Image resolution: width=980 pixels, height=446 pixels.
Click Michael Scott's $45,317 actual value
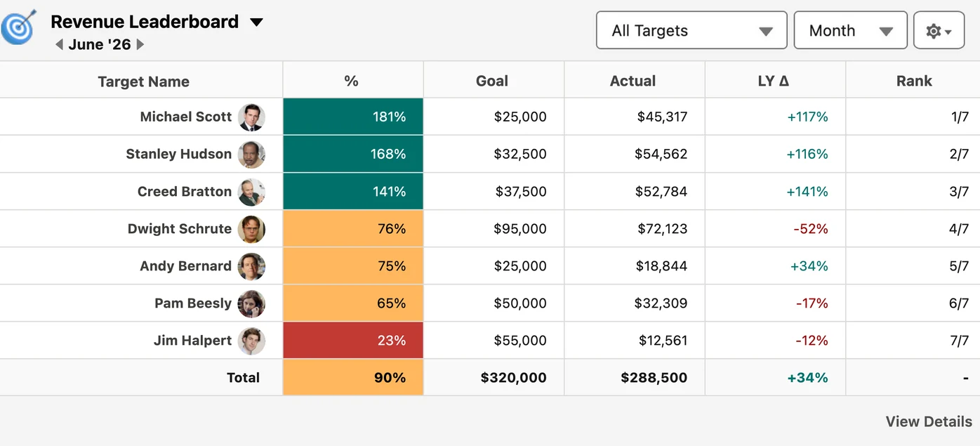point(662,117)
